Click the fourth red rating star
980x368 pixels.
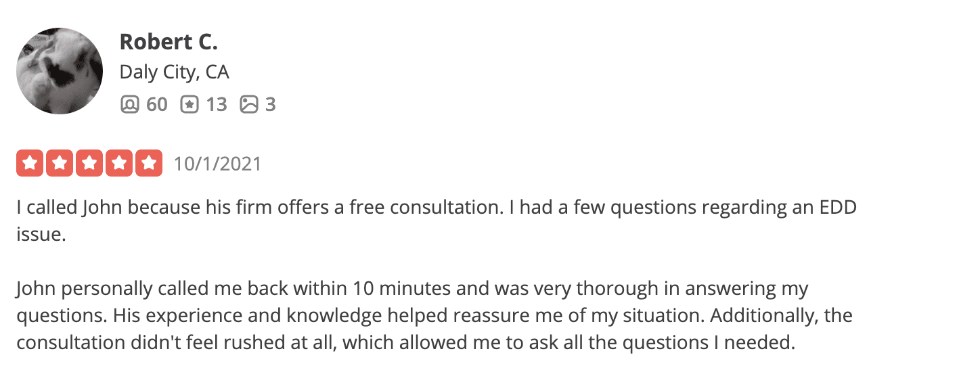tap(119, 164)
